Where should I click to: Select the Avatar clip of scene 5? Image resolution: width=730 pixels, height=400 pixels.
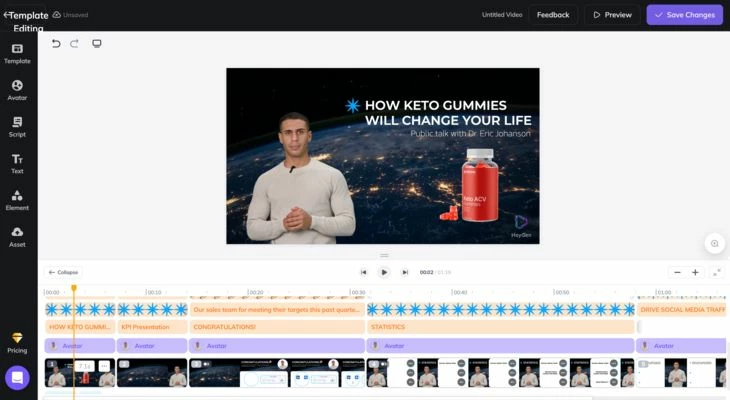pyautogui.click(x=682, y=346)
